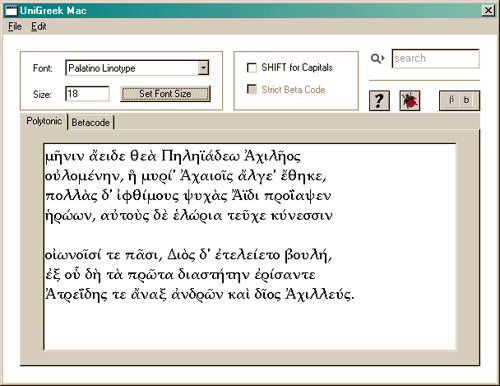This screenshot has width=500, height=386.
Task: Click the Greek beta β toggle button
Action: [451, 100]
